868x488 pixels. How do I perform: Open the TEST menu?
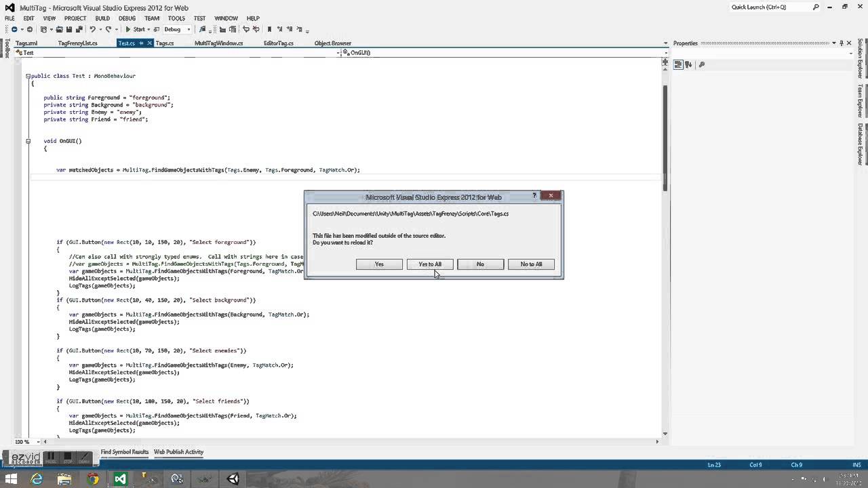(x=199, y=18)
